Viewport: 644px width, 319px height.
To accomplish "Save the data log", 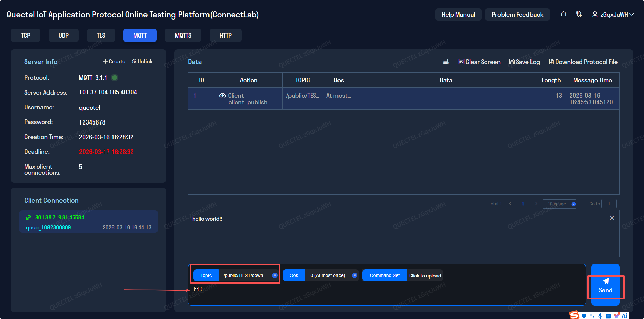I will click(x=524, y=62).
